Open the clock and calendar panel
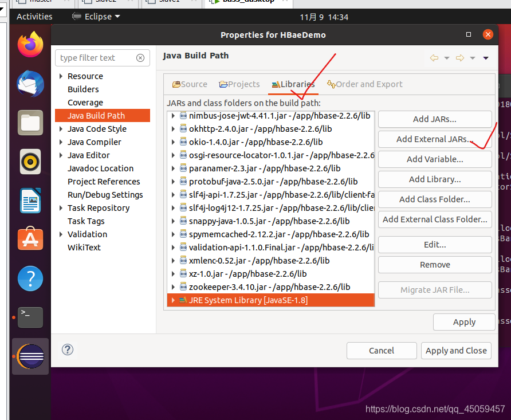511x420 pixels. [x=324, y=17]
